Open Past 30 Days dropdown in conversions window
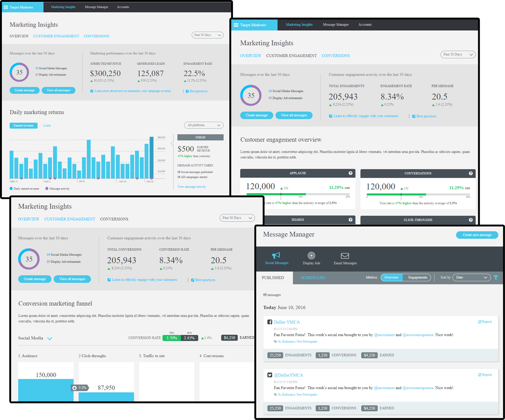This screenshot has width=505, height=420. pyautogui.click(x=237, y=218)
